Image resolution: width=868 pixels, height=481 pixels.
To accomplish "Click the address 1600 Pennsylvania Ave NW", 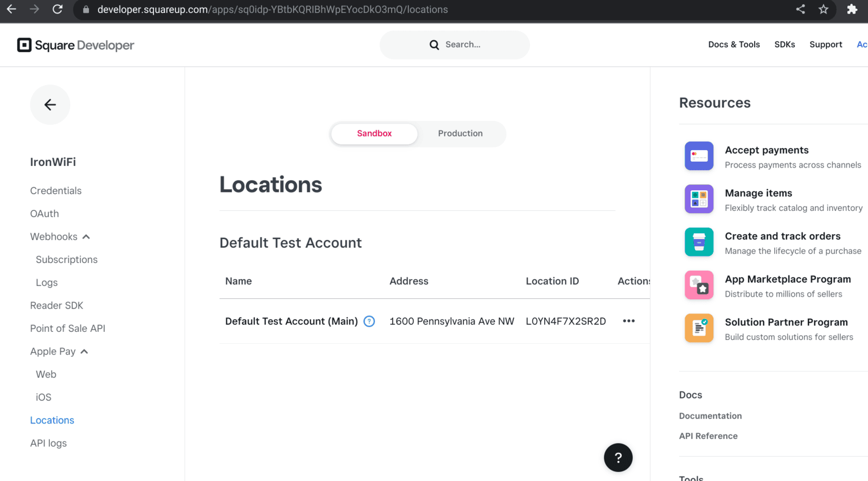I will click(452, 321).
